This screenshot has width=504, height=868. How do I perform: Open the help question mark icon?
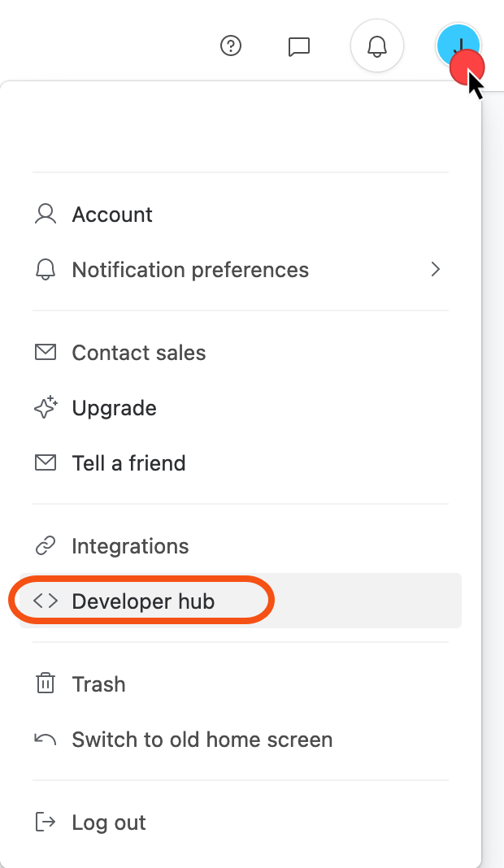(x=230, y=46)
